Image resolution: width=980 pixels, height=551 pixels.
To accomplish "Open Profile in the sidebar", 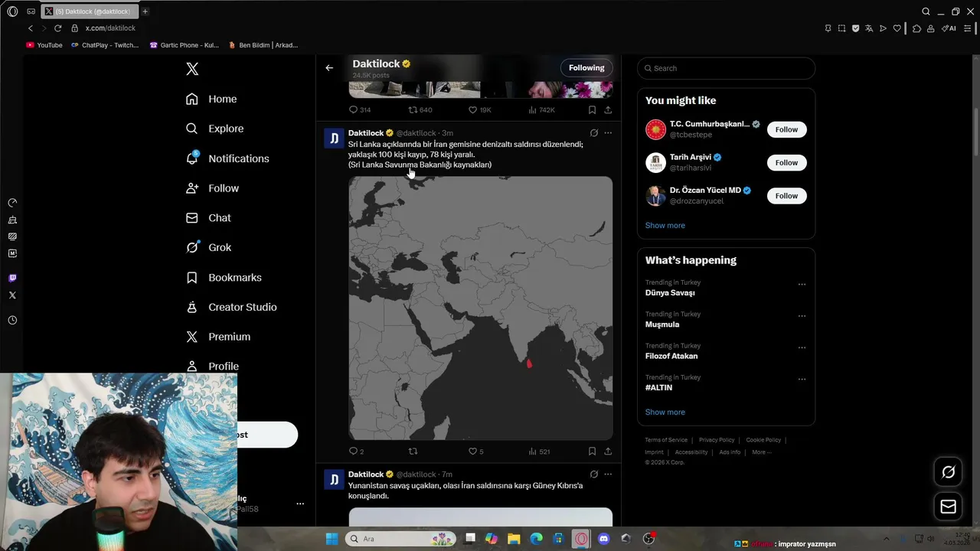I will click(x=212, y=366).
